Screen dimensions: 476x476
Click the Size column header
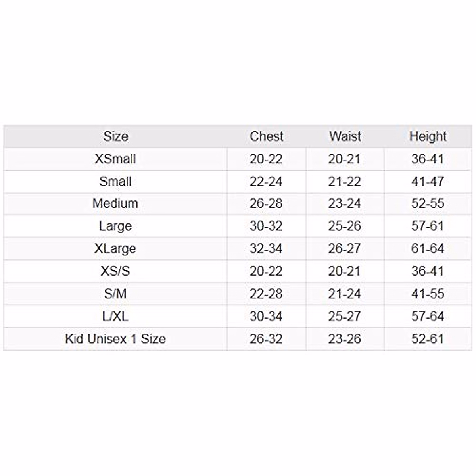pyautogui.click(x=115, y=136)
